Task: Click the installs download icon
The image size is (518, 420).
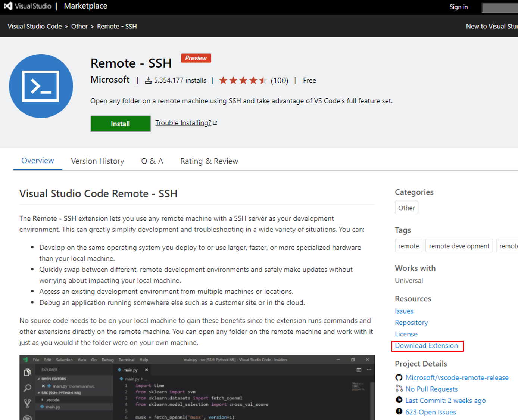Action: tap(148, 80)
